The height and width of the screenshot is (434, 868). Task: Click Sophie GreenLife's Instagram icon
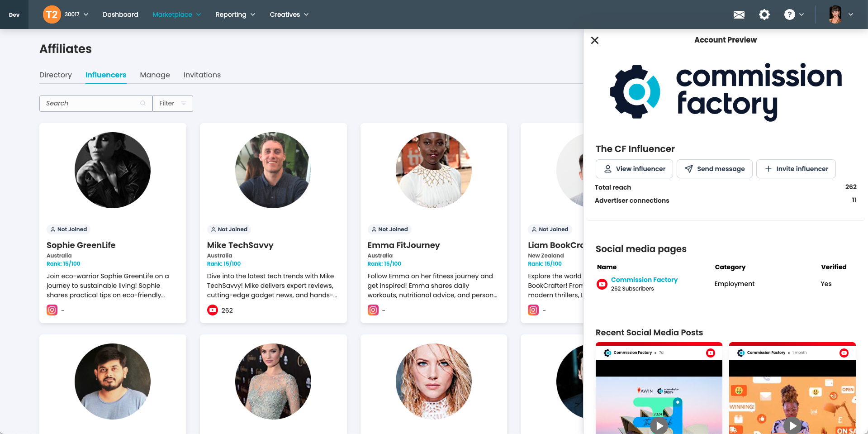(x=52, y=310)
